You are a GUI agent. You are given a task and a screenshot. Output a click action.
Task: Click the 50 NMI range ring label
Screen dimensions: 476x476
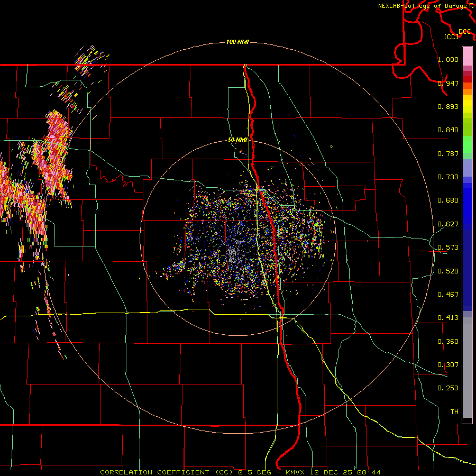point(237,140)
